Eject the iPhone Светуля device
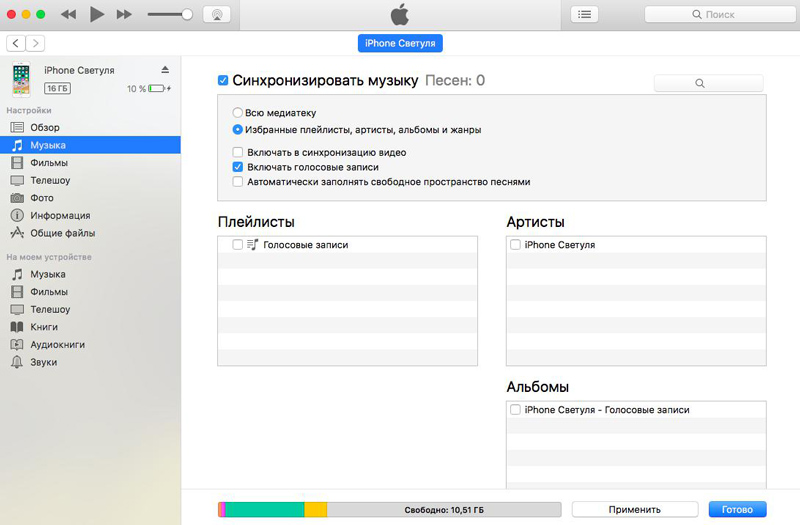Viewport: 800px width, 525px height. (x=165, y=69)
